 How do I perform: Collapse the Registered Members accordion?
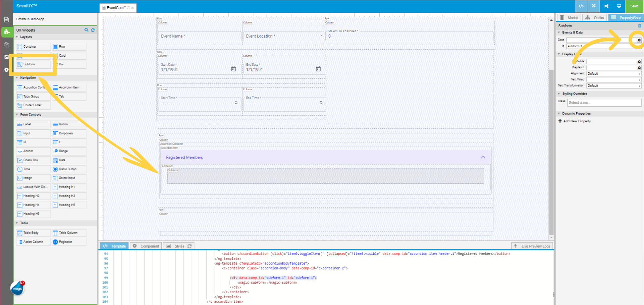click(x=483, y=157)
